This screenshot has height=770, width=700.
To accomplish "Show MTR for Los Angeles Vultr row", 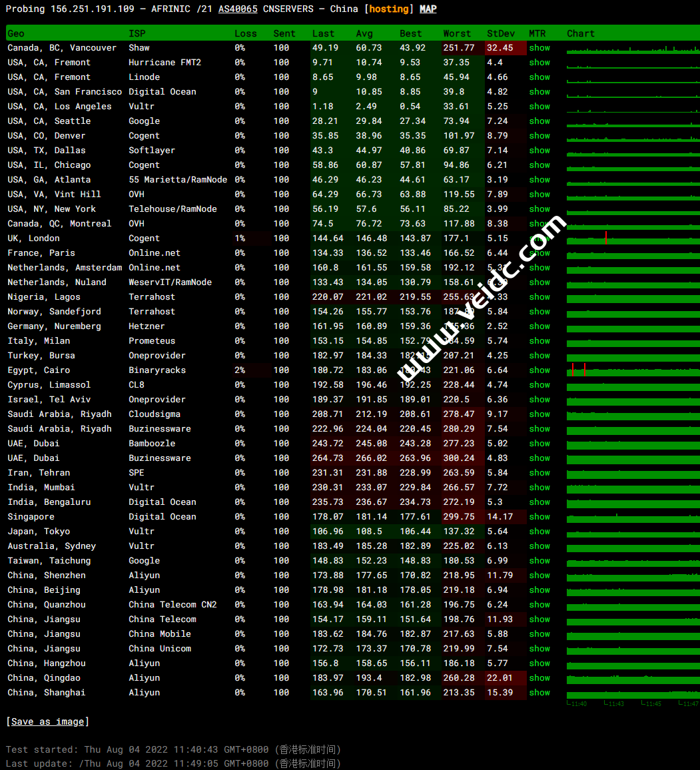I will [539, 107].
